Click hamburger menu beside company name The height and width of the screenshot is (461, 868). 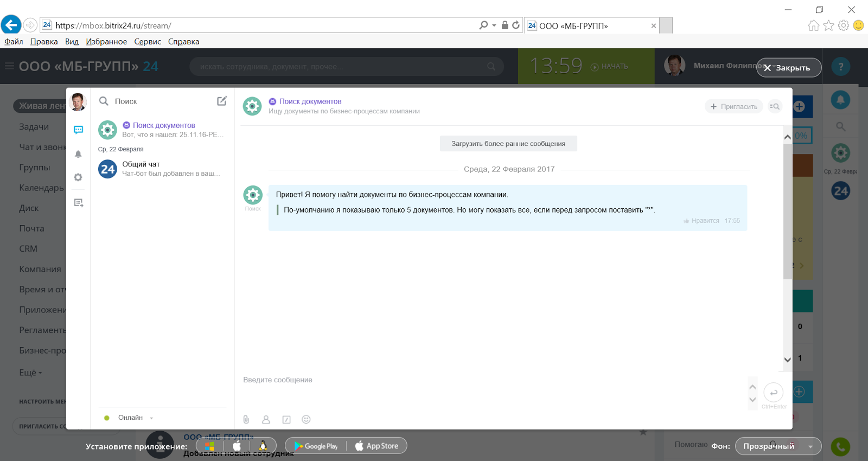[9, 66]
